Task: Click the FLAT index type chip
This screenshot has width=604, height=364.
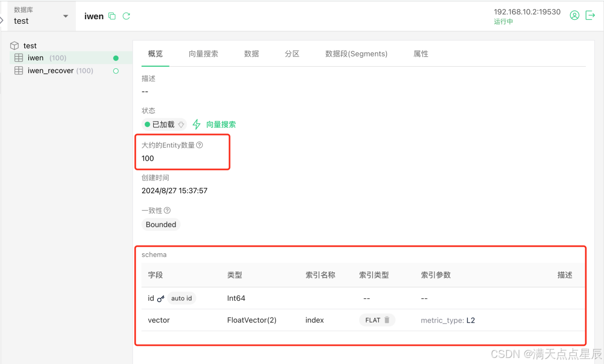Action: coord(377,320)
